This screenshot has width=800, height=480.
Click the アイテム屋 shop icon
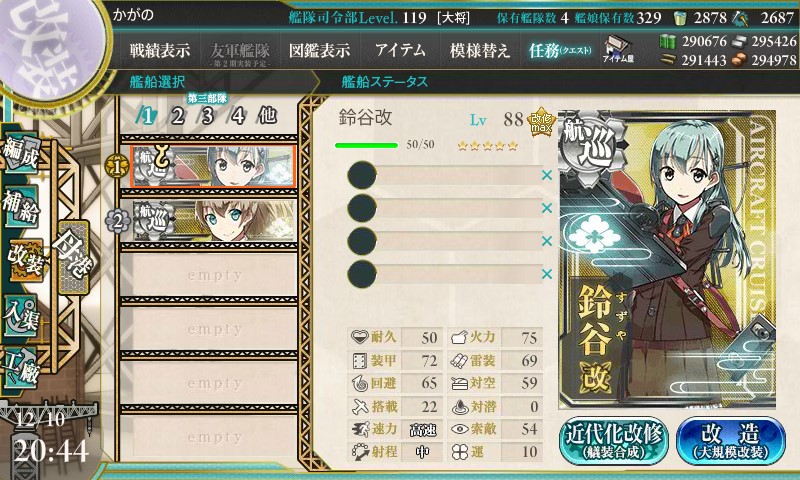618,50
